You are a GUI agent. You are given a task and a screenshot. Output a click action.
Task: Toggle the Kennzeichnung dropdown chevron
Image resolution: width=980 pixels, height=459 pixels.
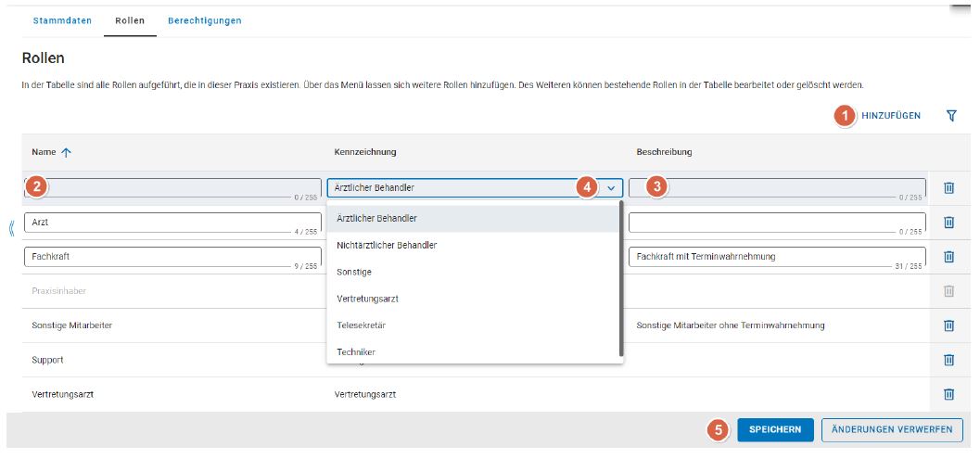[x=611, y=187]
